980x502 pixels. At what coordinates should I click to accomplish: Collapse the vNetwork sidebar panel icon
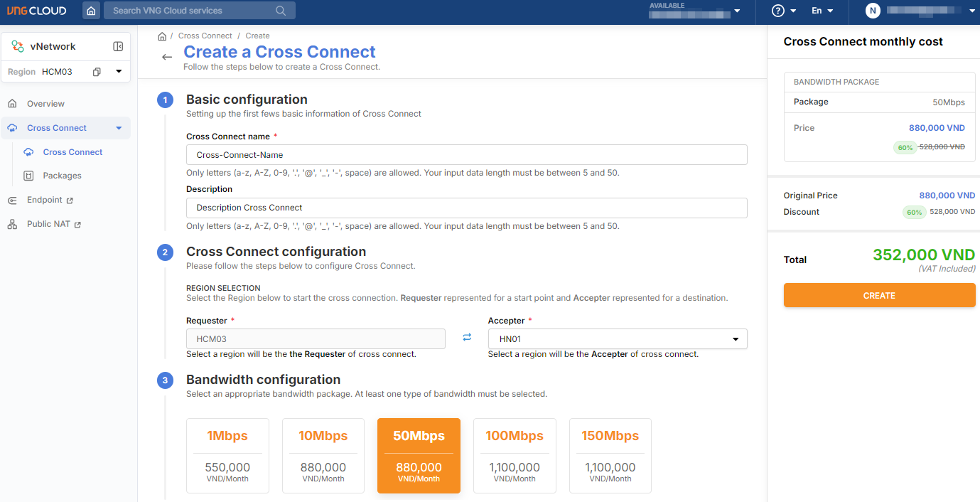[x=118, y=46]
